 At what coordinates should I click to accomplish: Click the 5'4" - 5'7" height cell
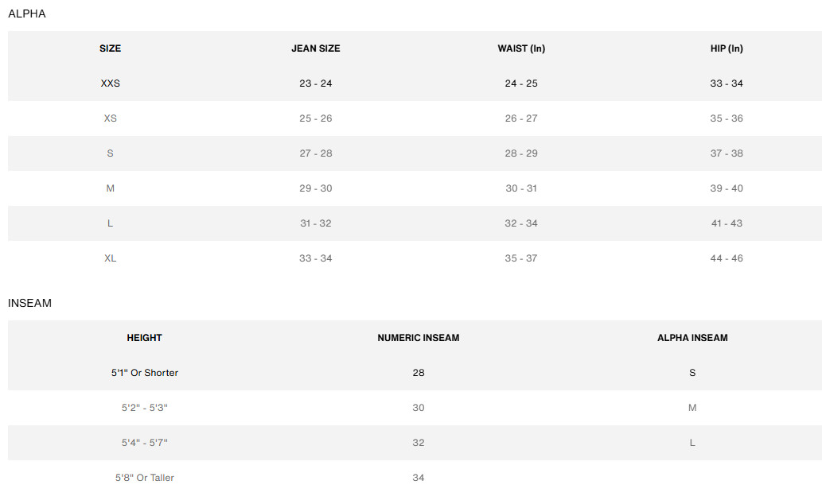(x=145, y=443)
